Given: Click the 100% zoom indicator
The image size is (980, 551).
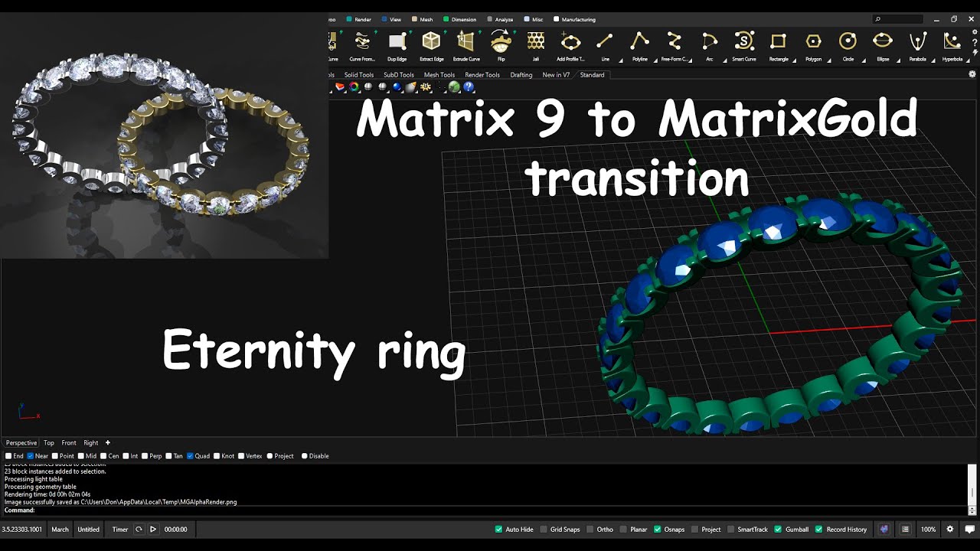Looking at the screenshot, I should click(x=928, y=529).
